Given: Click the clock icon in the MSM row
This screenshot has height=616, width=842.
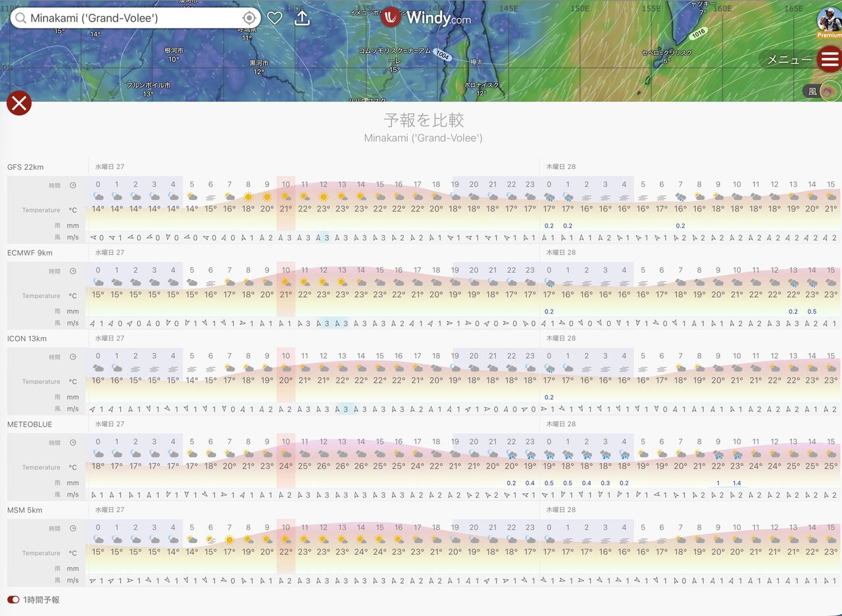Looking at the screenshot, I should tap(73, 529).
